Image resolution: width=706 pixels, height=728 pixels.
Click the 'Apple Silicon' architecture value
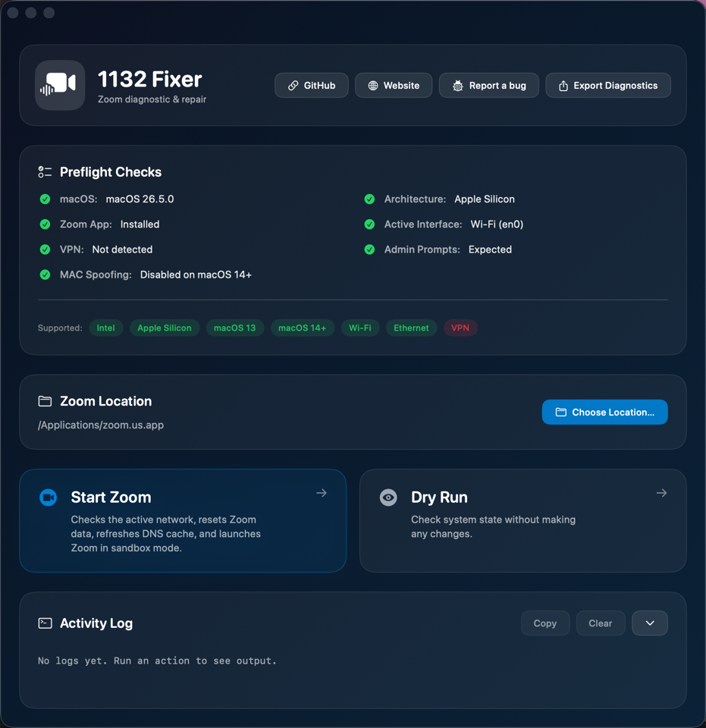[484, 199]
